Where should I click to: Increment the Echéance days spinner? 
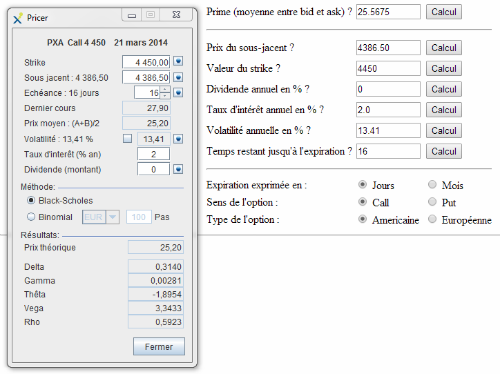point(165,89)
